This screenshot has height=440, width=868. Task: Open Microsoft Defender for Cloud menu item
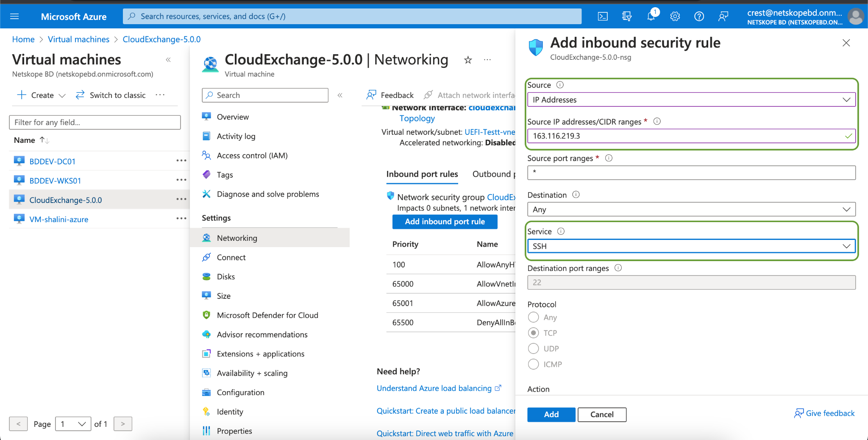[267, 315]
